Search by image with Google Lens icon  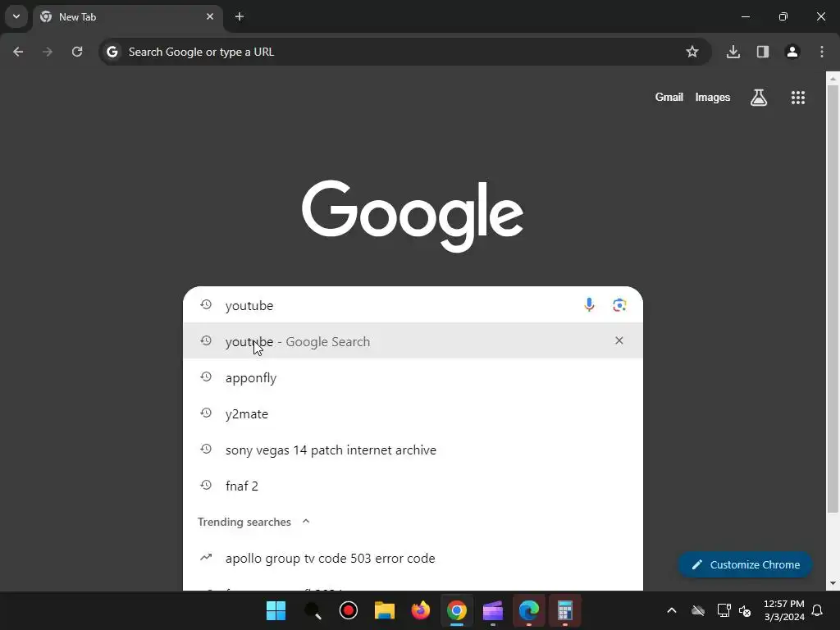(x=619, y=305)
